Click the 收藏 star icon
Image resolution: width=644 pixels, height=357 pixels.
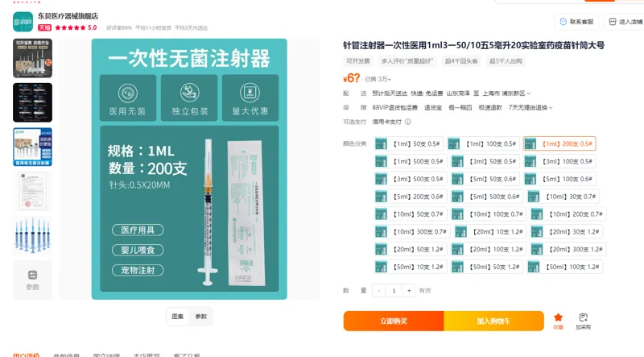coord(558,317)
